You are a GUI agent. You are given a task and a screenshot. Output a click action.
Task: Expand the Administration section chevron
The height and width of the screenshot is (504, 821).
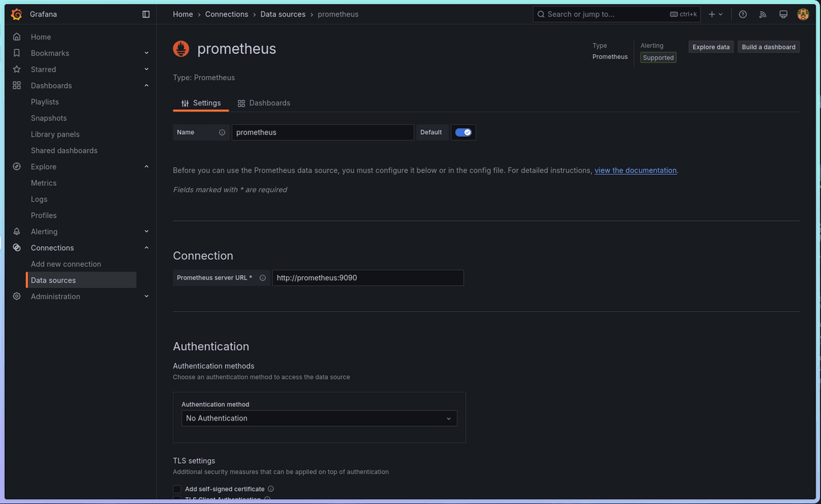(146, 296)
